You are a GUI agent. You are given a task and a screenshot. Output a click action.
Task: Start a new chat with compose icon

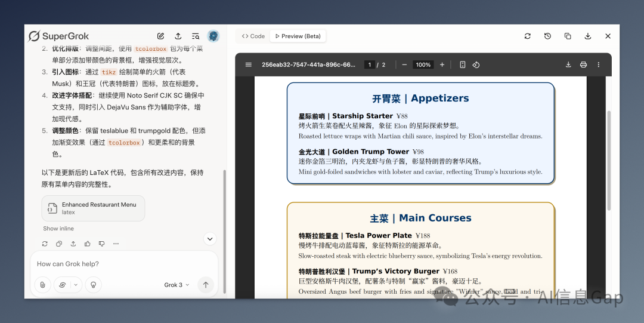point(160,36)
